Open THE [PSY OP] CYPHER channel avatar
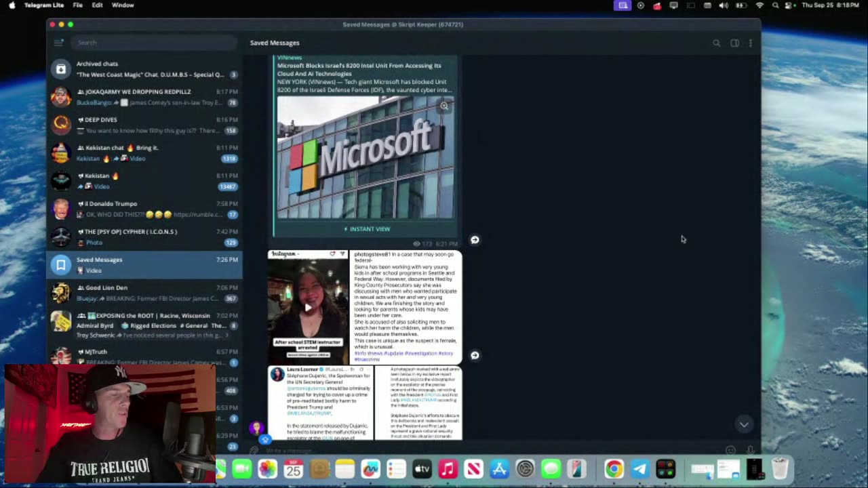 click(x=61, y=237)
